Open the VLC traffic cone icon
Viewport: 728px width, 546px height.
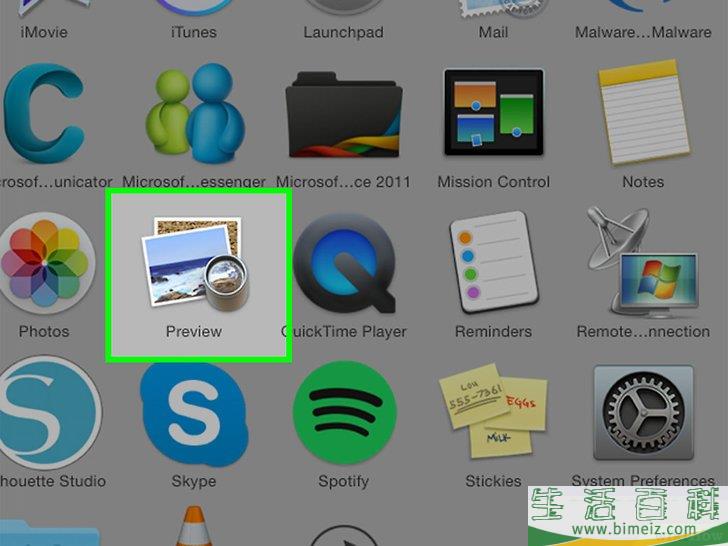click(x=194, y=526)
